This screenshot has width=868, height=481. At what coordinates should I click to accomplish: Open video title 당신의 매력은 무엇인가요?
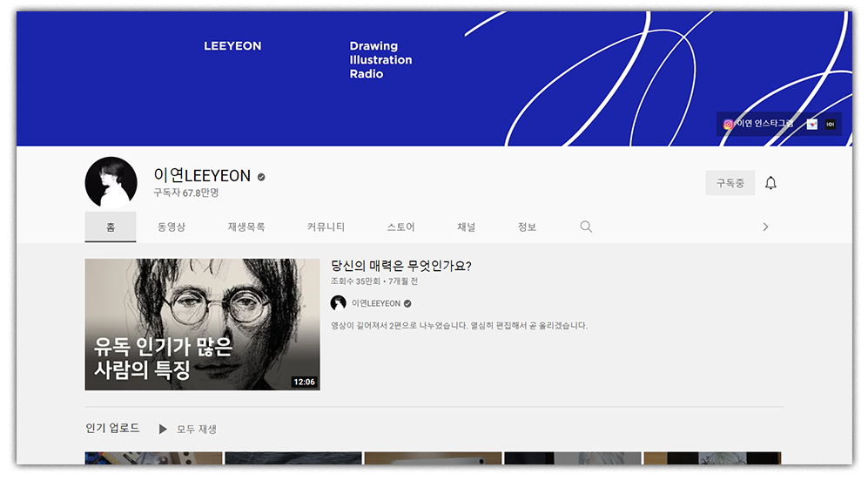(401, 266)
